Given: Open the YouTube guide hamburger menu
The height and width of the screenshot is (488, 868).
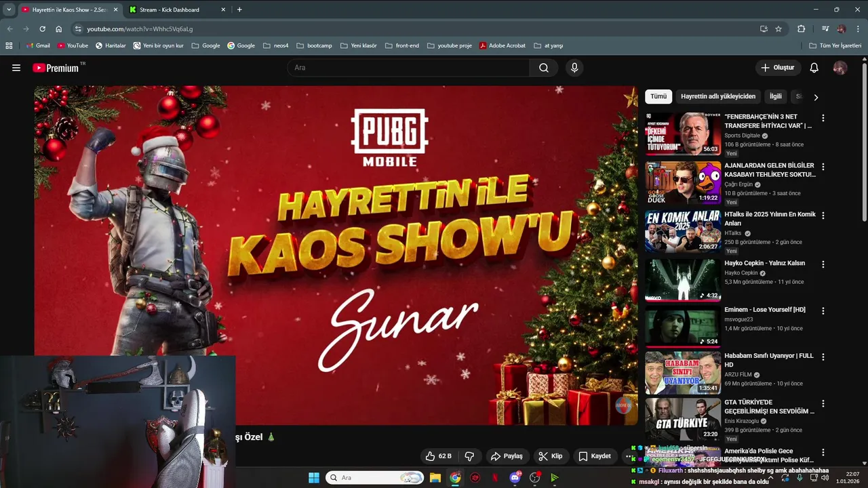Looking at the screenshot, I should [x=16, y=68].
